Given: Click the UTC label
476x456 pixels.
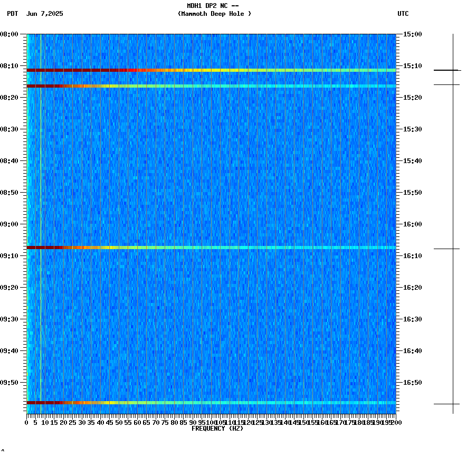Looking at the screenshot, I should click(x=404, y=14).
